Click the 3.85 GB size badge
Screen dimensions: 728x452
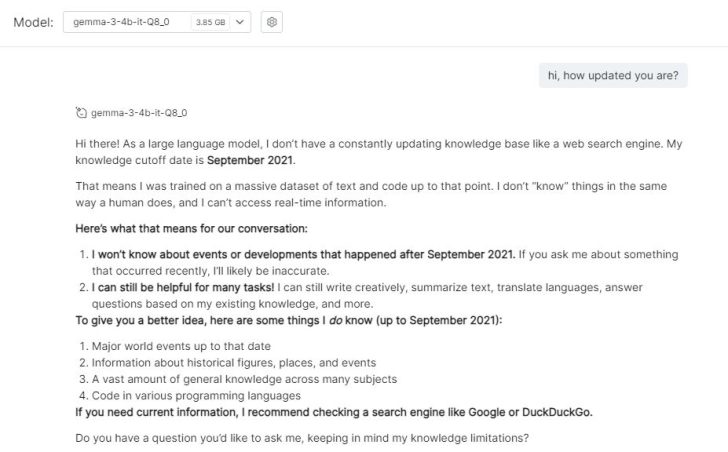point(210,22)
